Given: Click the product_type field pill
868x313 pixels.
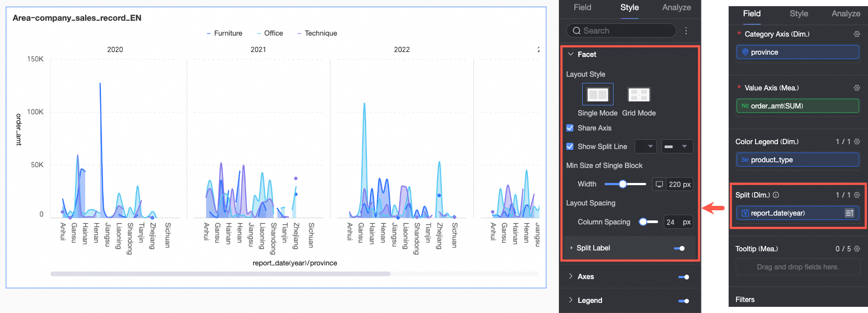Looking at the screenshot, I should [x=797, y=160].
